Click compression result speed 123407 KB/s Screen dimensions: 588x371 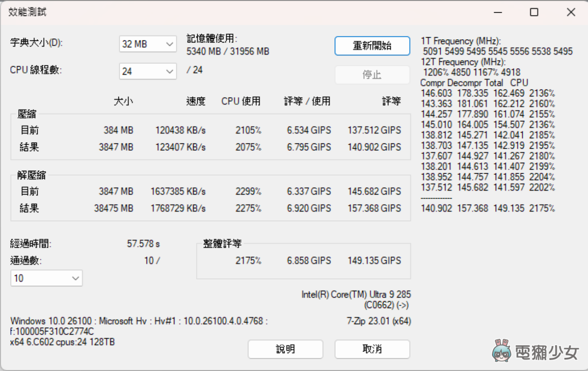[180, 147]
